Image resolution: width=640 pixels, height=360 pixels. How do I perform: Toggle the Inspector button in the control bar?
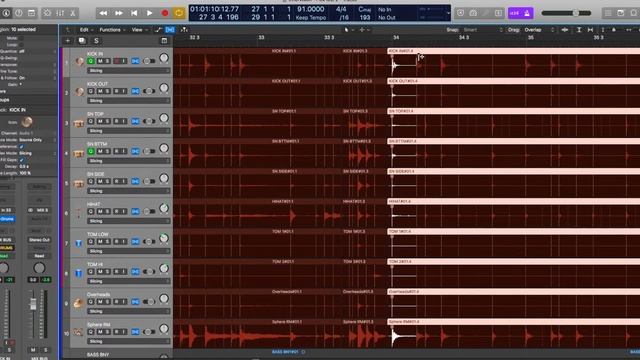coord(6,13)
